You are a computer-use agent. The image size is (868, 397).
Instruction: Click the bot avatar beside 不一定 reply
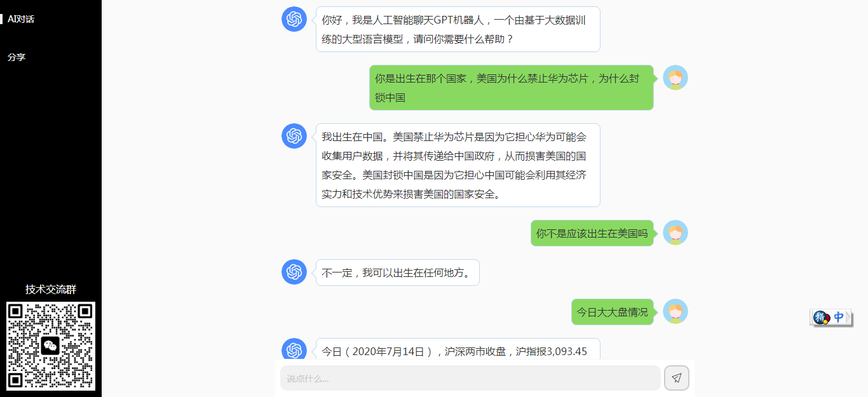[x=294, y=272]
